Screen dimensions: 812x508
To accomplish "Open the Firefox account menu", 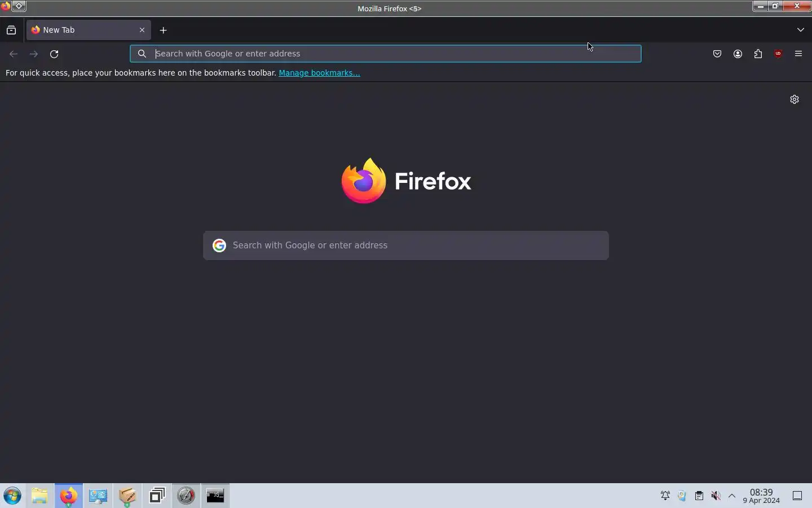I will 738,54.
